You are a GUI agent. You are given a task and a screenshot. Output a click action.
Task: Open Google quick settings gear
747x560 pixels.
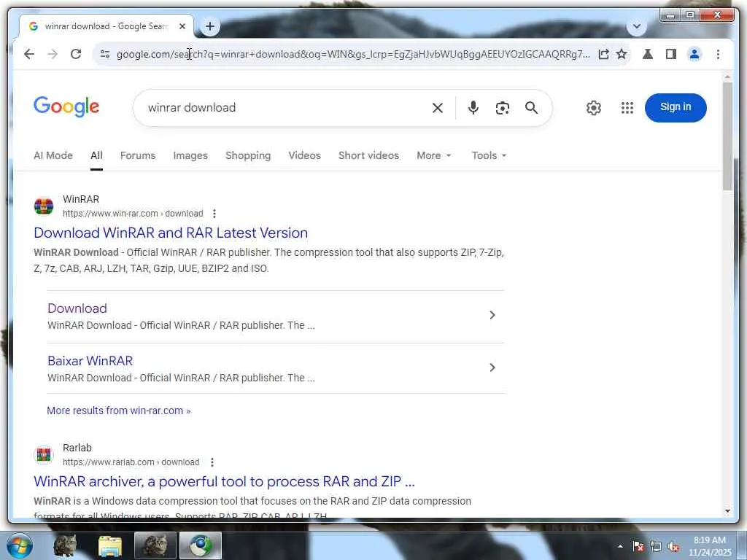(x=594, y=108)
